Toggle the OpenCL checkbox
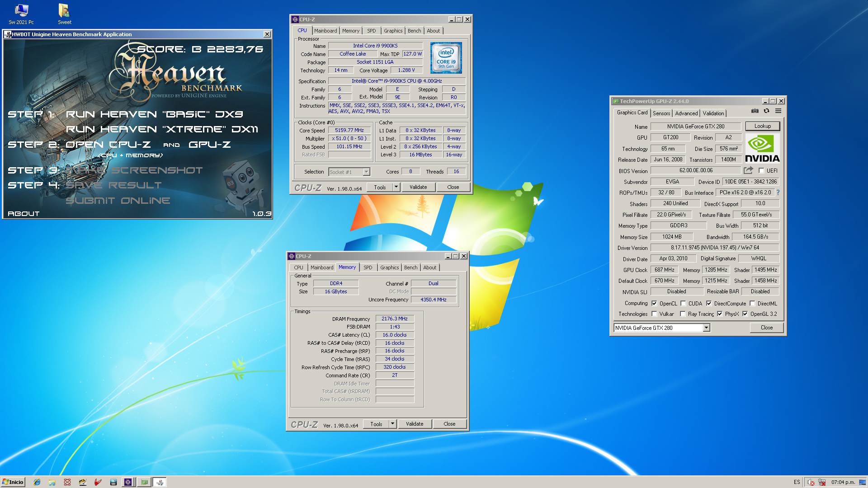Image resolution: width=868 pixels, height=488 pixels. [654, 303]
